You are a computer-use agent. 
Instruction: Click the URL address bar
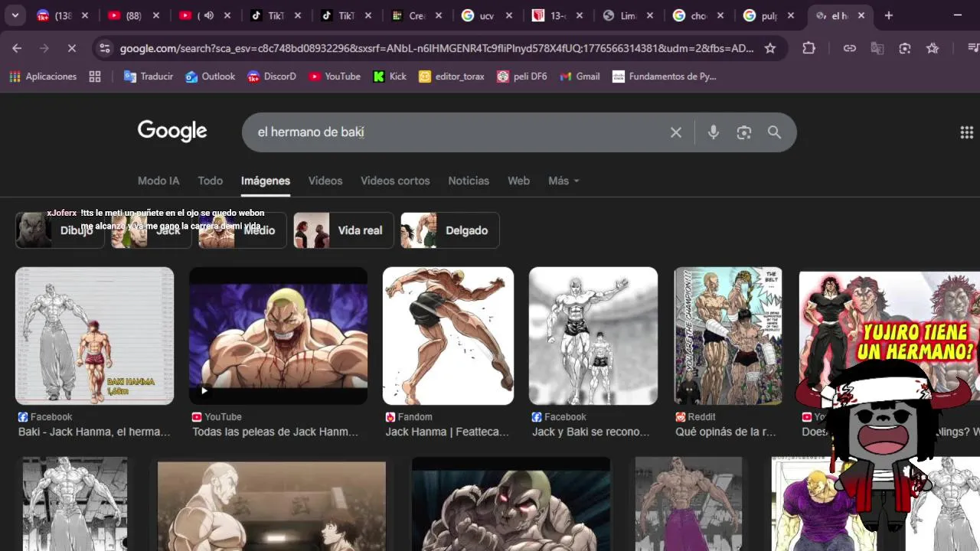(436, 48)
